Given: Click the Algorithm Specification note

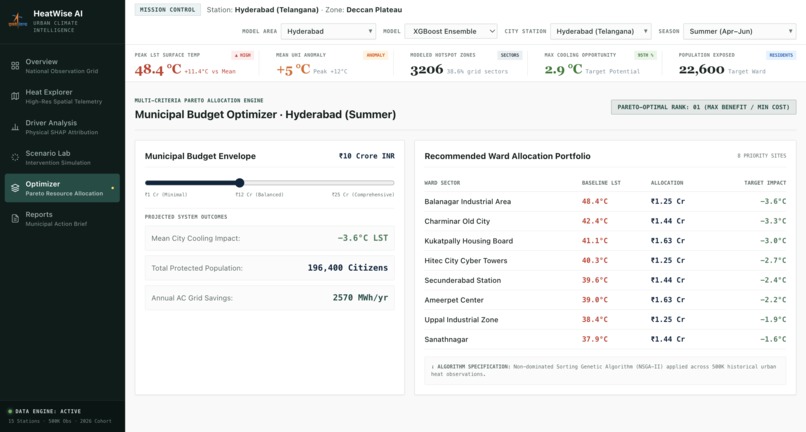Looking at the screenshot, I should coord(605,370).
